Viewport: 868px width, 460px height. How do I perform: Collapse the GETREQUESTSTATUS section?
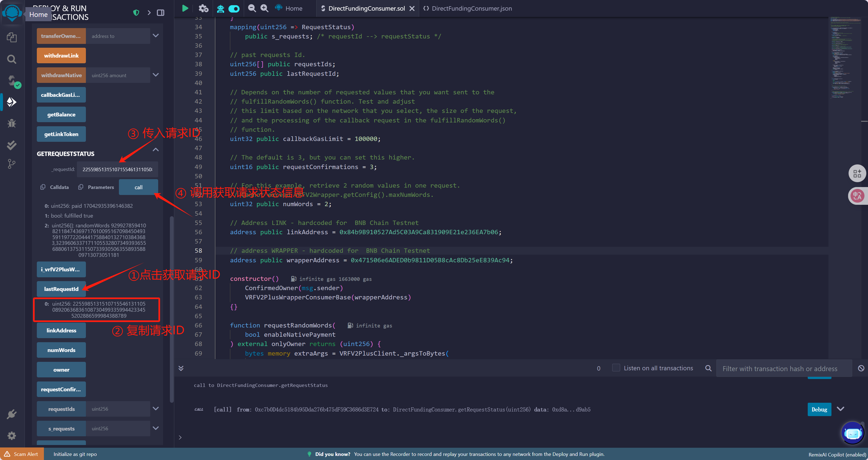click(156, 150)
